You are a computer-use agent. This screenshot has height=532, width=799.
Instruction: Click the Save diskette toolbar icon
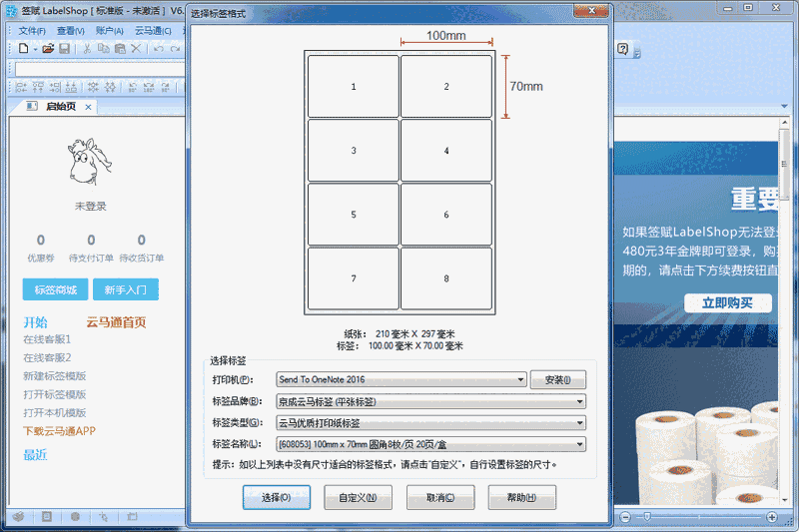(x=64, y=48)
